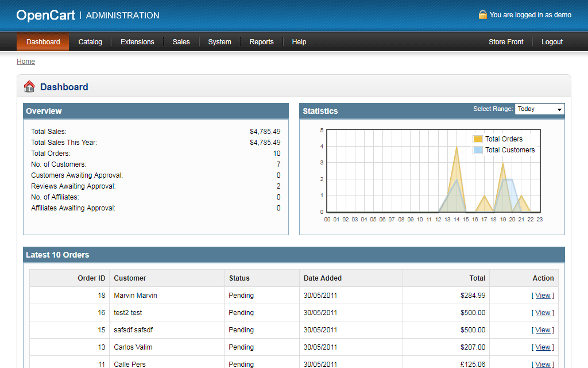Screen dimensions: 588x368
Task: Open the Help menu
Action: click(x=299, y=42)
